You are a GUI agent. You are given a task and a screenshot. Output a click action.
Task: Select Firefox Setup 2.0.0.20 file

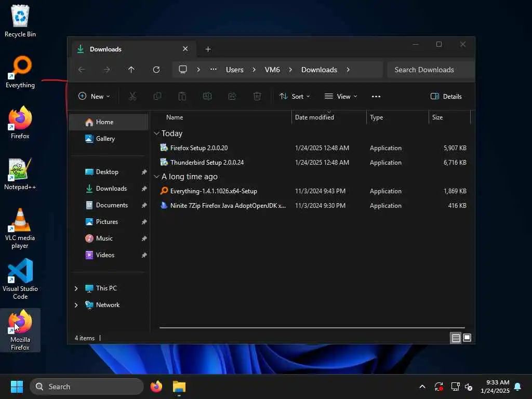[x=313, y=148]
